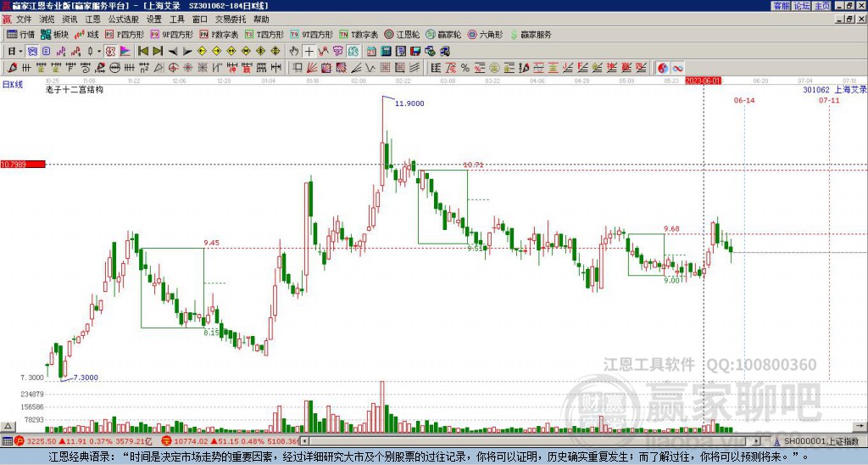The image size is (868, 465).
Task: Open the 文件 menu
Action: pos(24,20)
